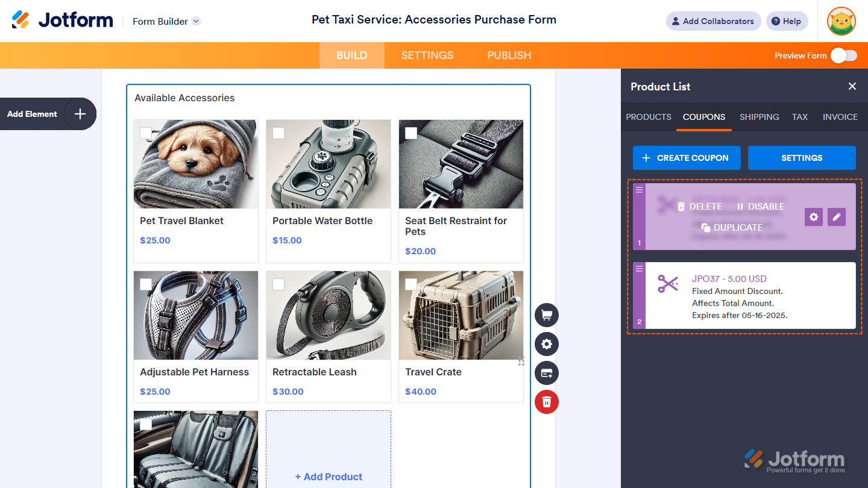Image resolution: width=868 pixels, height=488 pixels.
Task: Click Add Collaborators button
Action: (713, 21)
